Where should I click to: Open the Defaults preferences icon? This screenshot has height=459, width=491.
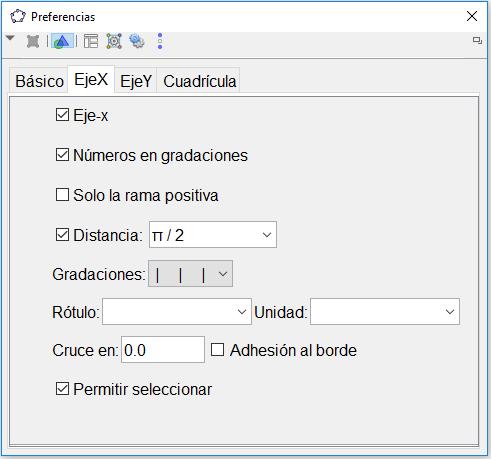coord(114,41)
